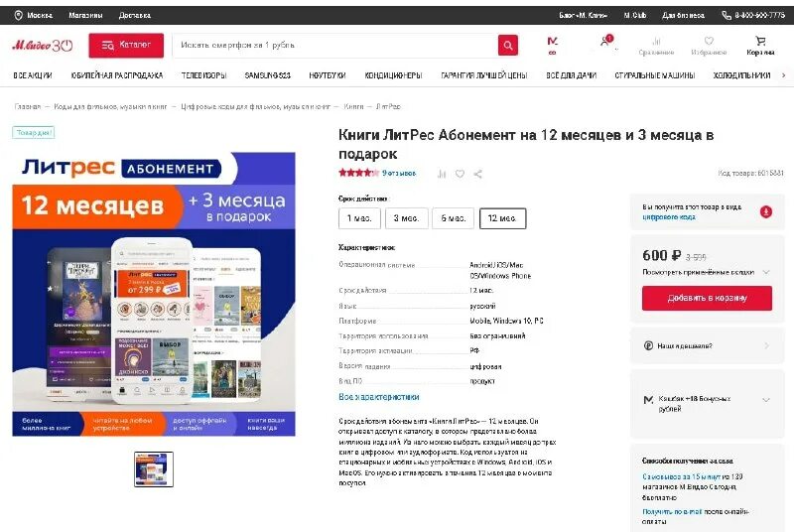Expand the menu with right arrow
The height and width of the screenshot is (532, 794).
pos(784,75)
